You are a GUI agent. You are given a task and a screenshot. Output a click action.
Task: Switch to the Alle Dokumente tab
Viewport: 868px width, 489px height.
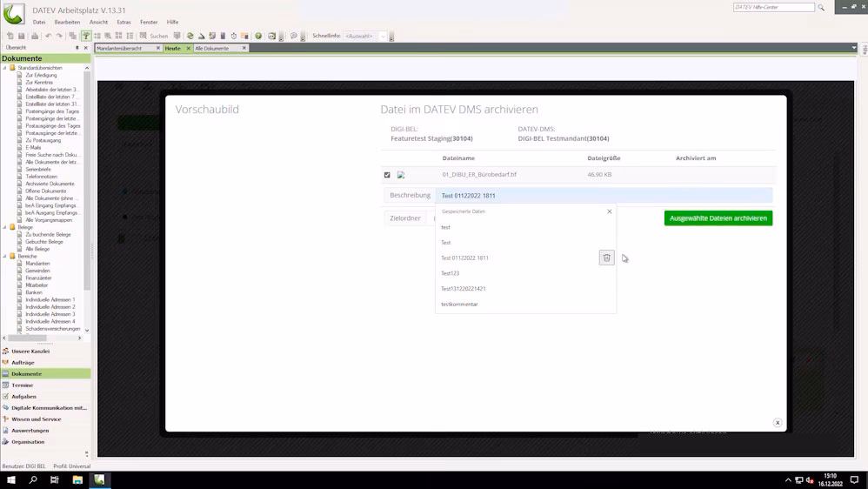212,49
